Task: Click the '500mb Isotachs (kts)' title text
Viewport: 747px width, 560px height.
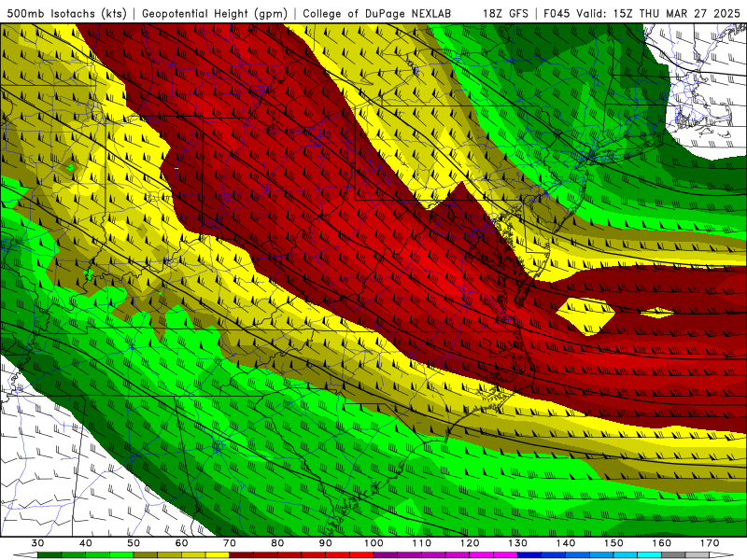Action: pos(66,14)
